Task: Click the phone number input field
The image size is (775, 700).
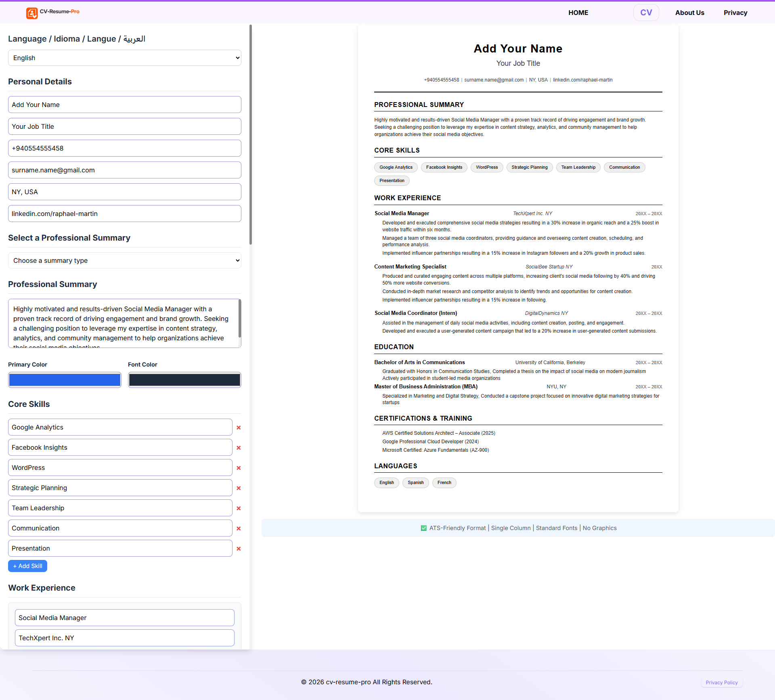Action: click(x=125, y=148)
